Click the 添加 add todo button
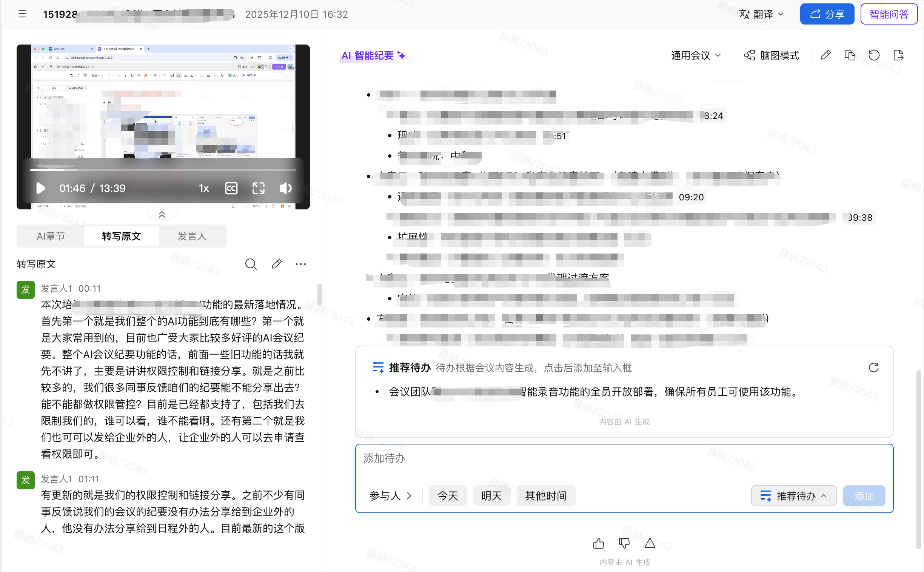This screenshot has height=572, width=924. pos(864,495)
